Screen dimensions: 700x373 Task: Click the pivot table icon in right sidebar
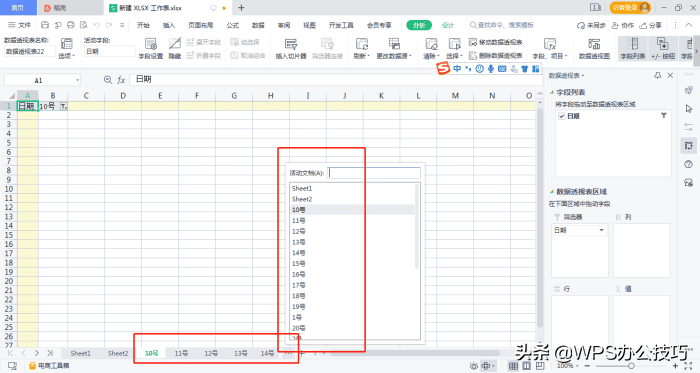[688, 145]
